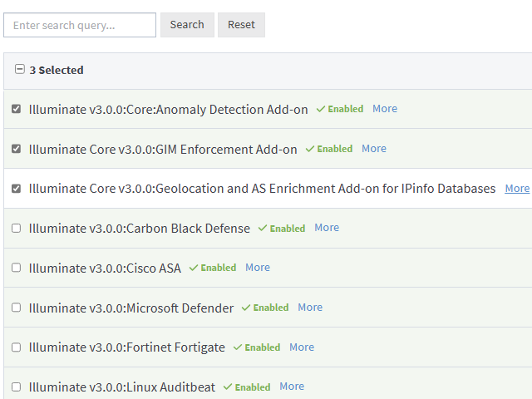Check the Carbon Black Defense checkbox

[17, 229]
